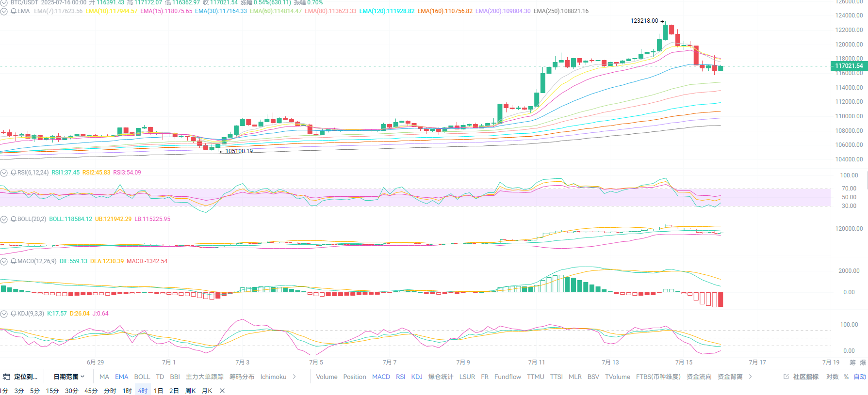
Task: Enable the 资金背离 indicator
Action: [730, 377]
